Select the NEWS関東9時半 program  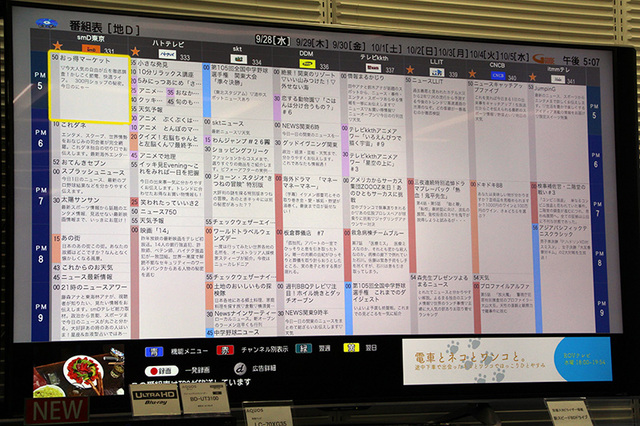pyautogui.click(x=310, y=322)
